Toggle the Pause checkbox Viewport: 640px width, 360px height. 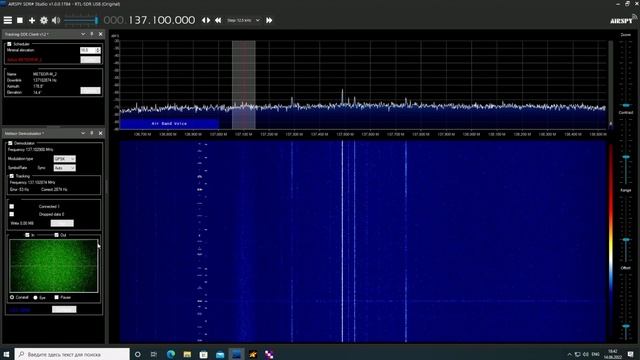(x=56, y=297)
